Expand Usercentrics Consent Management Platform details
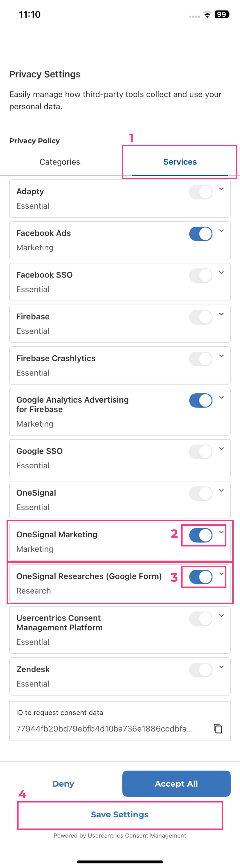This screenshot has width=240, height=868. 221,616
